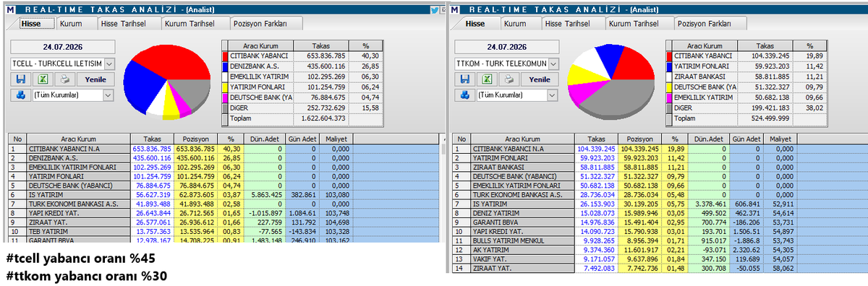
Task: Open TCELL - TURKCELL ILETISIM stock dropdown
Action: pos(109,64)
